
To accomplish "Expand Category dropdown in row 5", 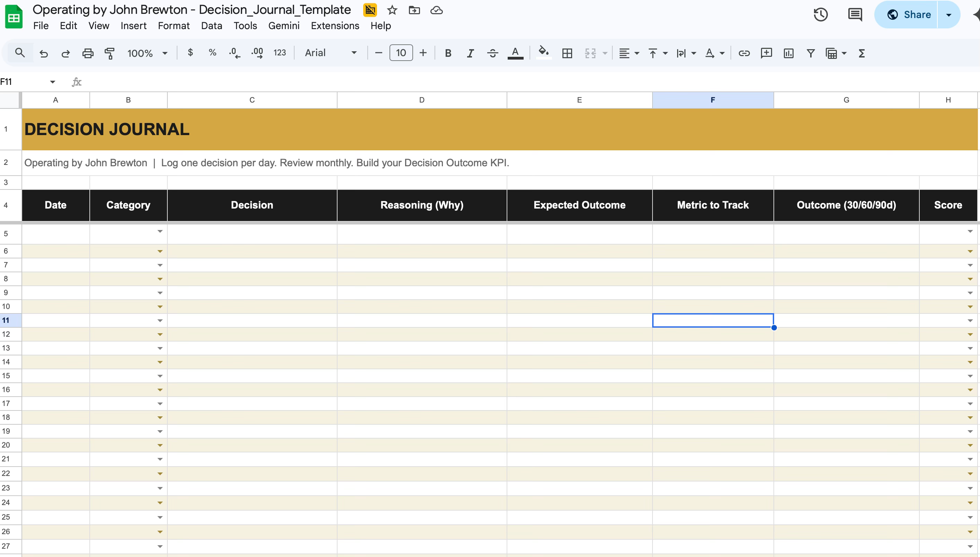I will click(160, 231).
